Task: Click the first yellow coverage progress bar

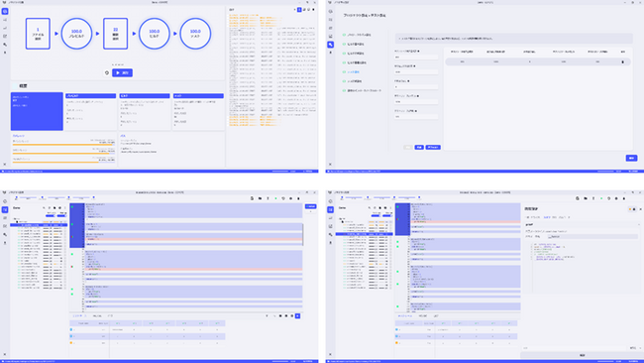Action: [63, 144]
